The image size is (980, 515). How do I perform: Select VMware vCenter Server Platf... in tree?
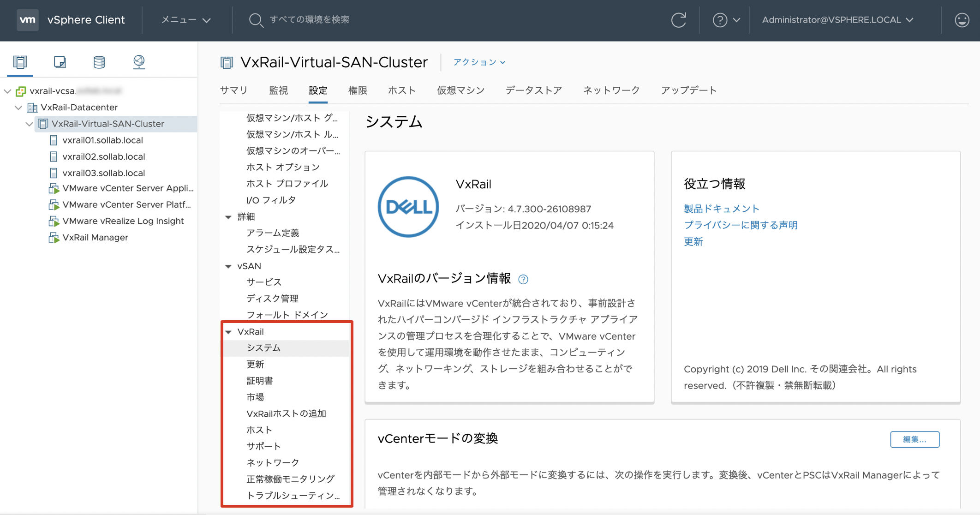point(126,205)
